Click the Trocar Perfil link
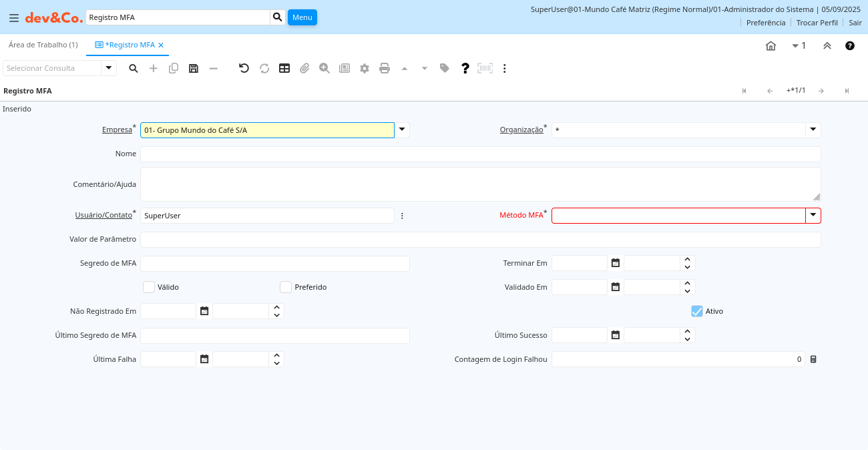 click(817, 23)
